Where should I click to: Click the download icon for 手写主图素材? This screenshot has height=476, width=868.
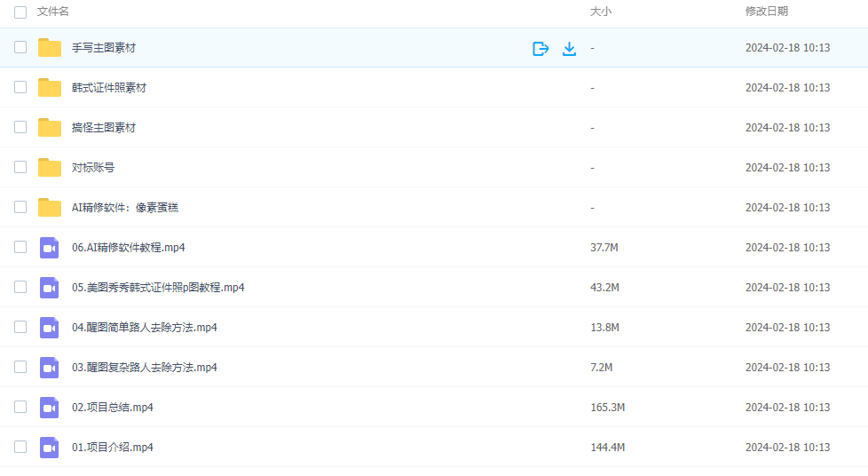pos(570,49)
